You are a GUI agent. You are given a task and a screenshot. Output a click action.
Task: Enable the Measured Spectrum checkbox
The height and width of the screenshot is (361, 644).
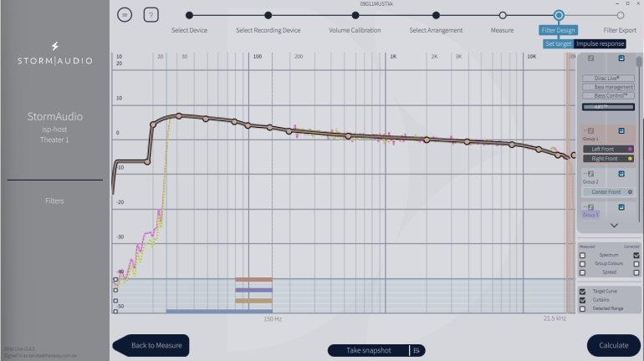(582, 255)
